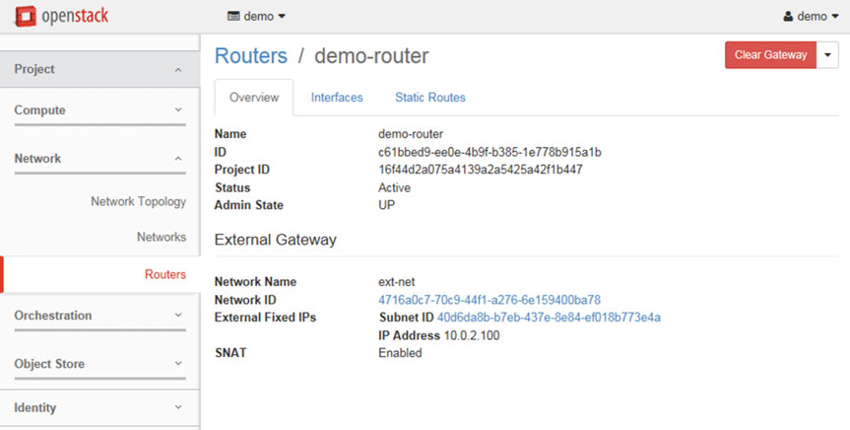The height and width of the screenshot is (430, 850).
Task: Collapse the Project sidebar section
Action: [x=100, y=69]
